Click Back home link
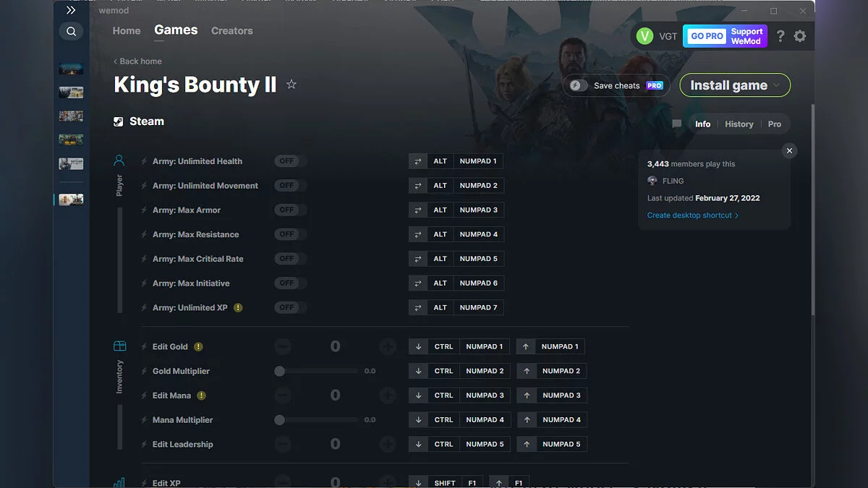The height and width of the screenshot is (488, 868). [x=137, y=61]
